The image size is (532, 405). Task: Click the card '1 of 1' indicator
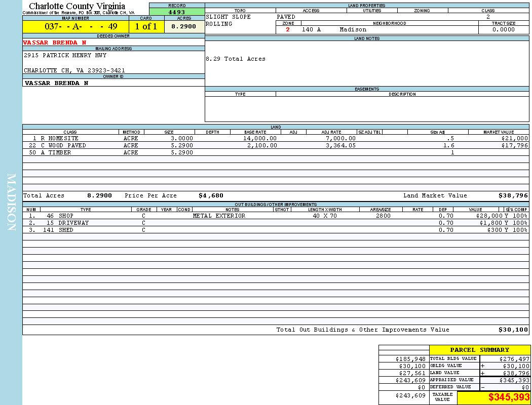coord(146,27)
